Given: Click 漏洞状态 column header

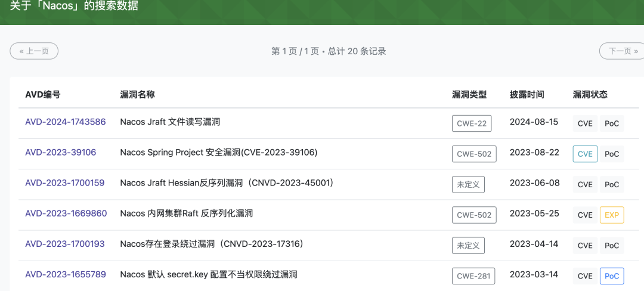Looking at the screenshot, I should tap(590, 94).
